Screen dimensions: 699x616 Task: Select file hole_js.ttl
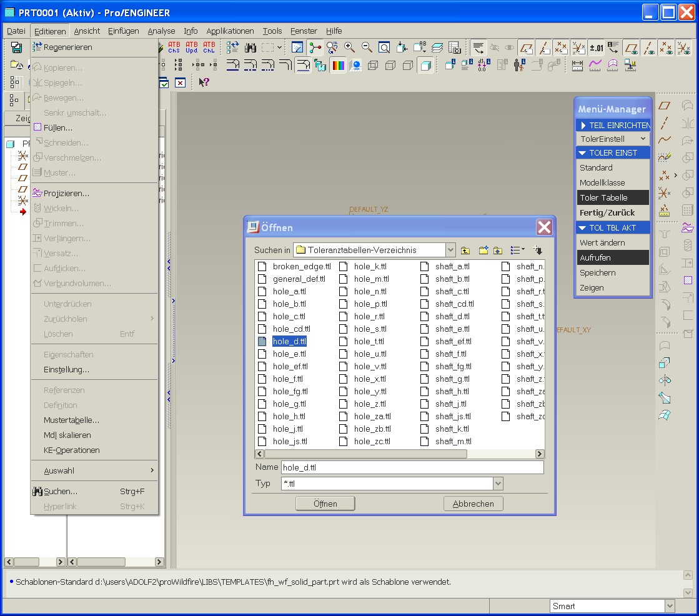(290, 441)
